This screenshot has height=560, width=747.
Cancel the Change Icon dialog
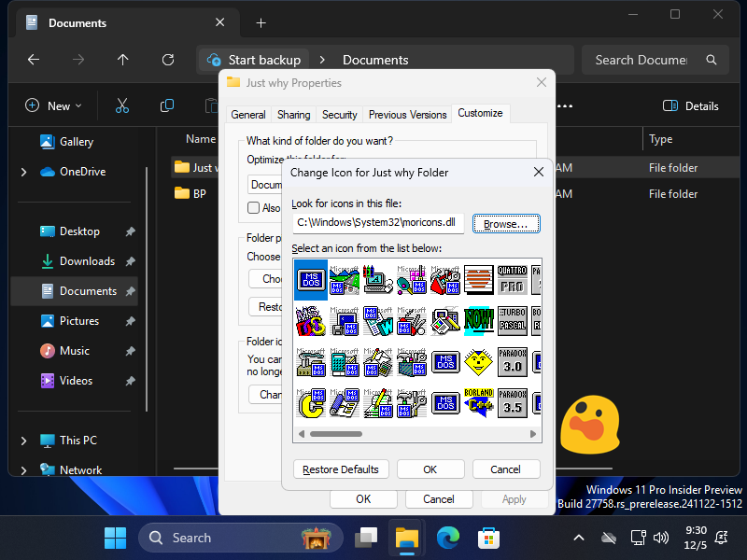pyautogui.click(x=506, y=469)
